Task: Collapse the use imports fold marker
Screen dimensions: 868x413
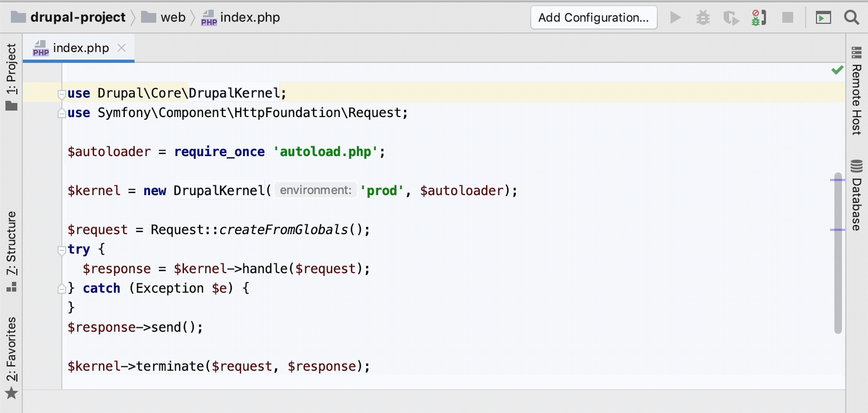Action: pos(62,94)
